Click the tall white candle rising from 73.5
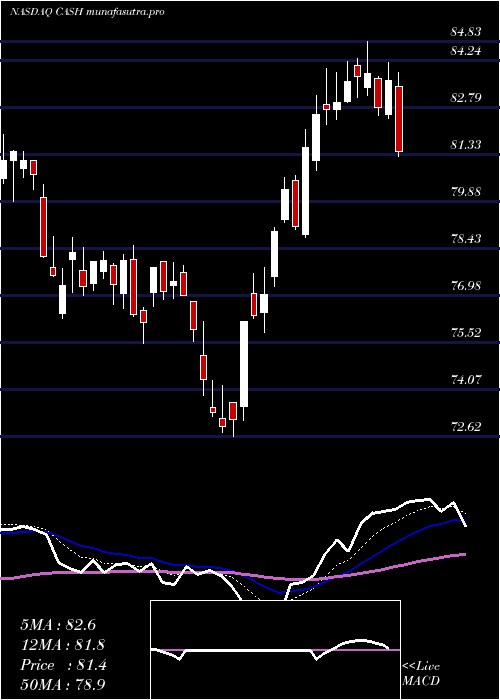 pos(244,364)
